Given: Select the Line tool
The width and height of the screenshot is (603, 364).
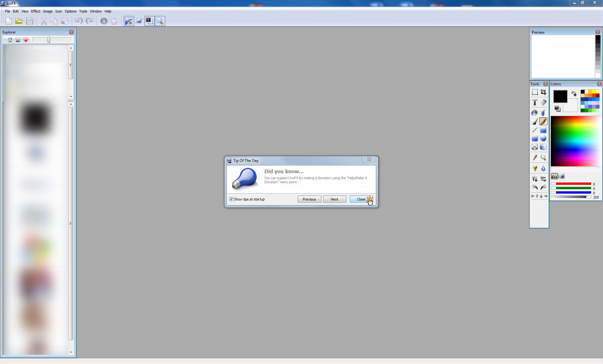Looking at the screenshot, I should [535, 130].
